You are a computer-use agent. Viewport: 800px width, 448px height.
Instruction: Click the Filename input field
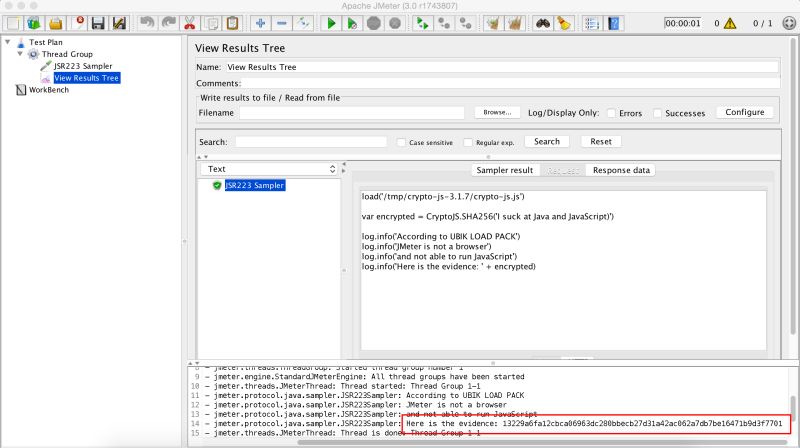tap(352, 113)
